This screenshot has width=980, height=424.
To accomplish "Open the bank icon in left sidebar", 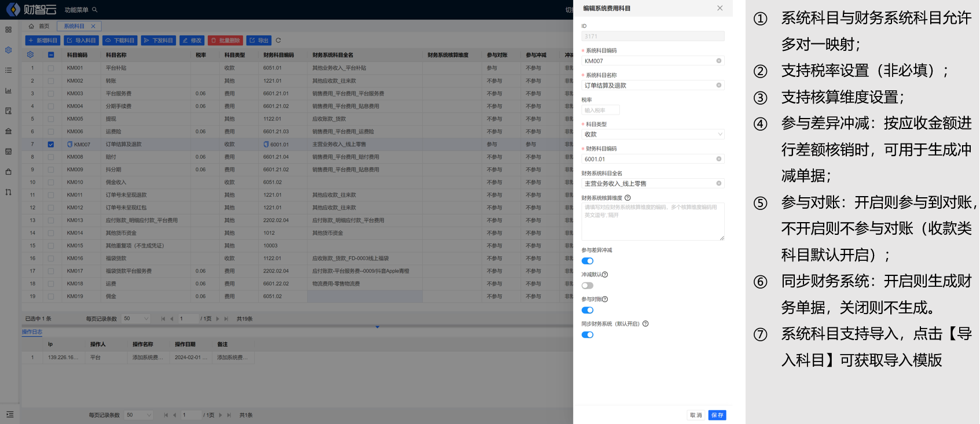I will click(x=9, y=131).
